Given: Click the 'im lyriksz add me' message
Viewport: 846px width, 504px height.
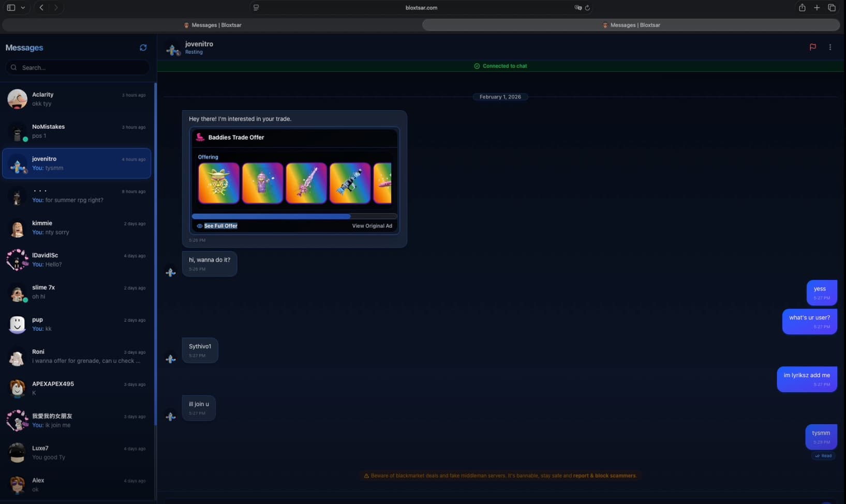Looking at the screenshot, I should click(807, 379).
